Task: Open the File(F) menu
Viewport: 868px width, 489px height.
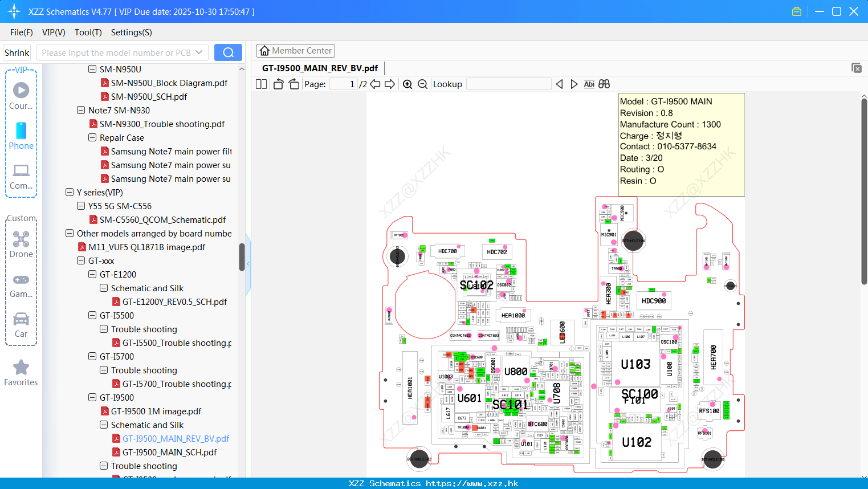Action: tap(22, 32)
